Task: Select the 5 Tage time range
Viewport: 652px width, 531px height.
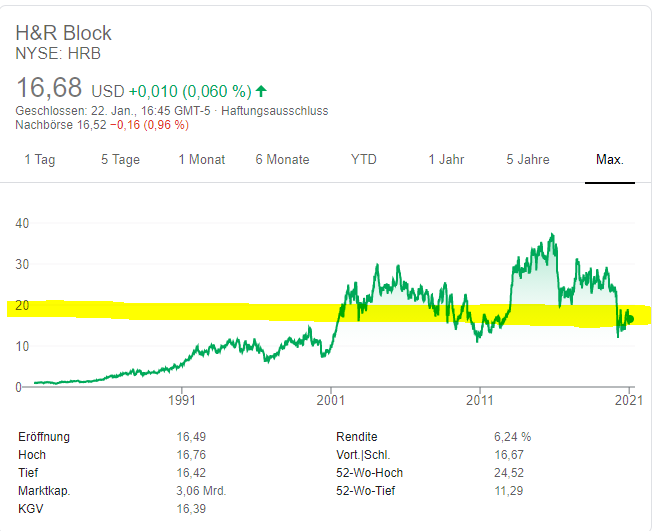Action: [x=120, y=160]
